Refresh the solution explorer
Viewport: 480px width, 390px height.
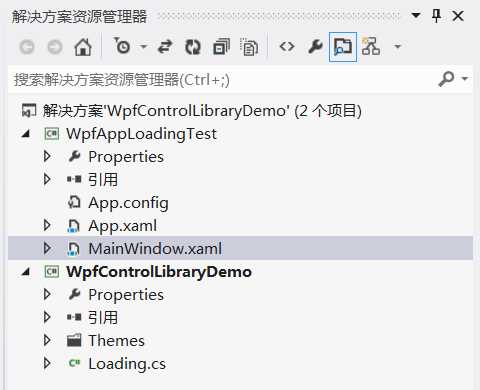[x=193, y=47]
